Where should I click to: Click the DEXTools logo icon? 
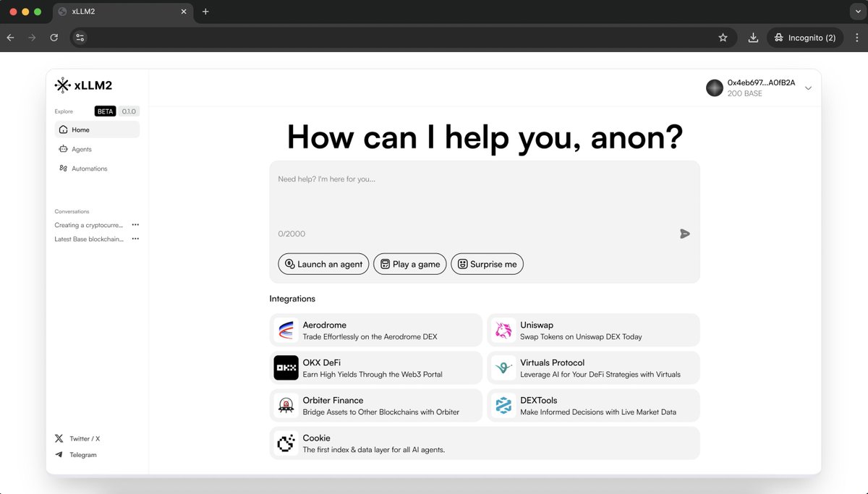coord(503,406)
